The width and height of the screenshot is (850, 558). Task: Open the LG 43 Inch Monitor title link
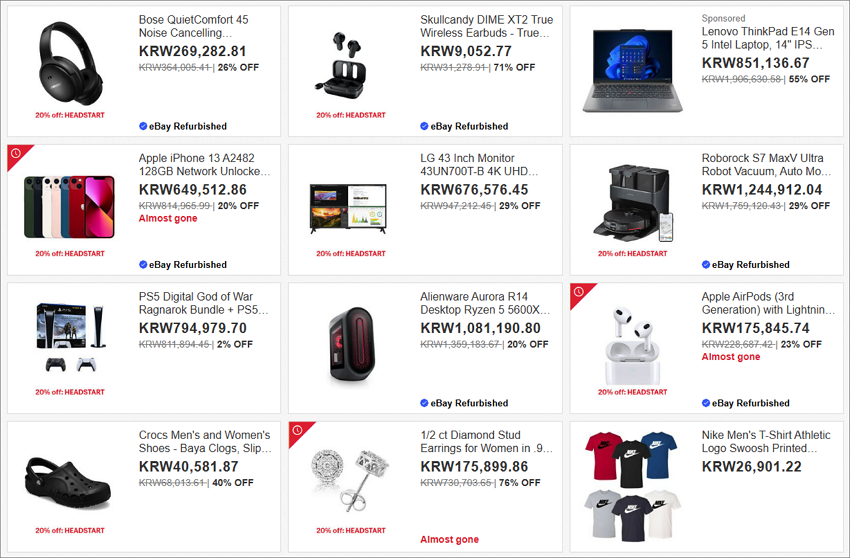click(479, 165)
